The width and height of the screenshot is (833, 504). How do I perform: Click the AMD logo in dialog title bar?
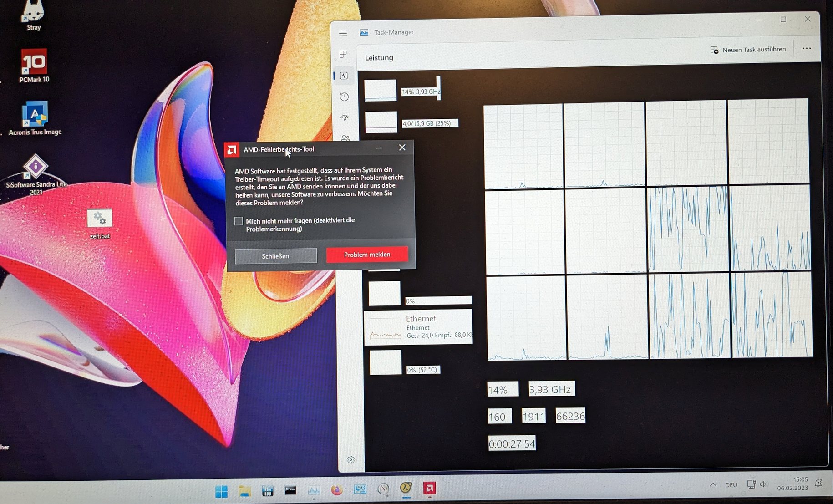[x=232, y=150]
